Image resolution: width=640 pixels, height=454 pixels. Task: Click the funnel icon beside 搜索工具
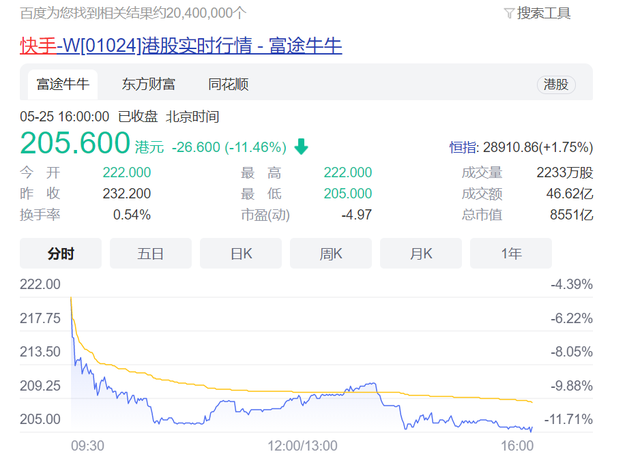511,14
